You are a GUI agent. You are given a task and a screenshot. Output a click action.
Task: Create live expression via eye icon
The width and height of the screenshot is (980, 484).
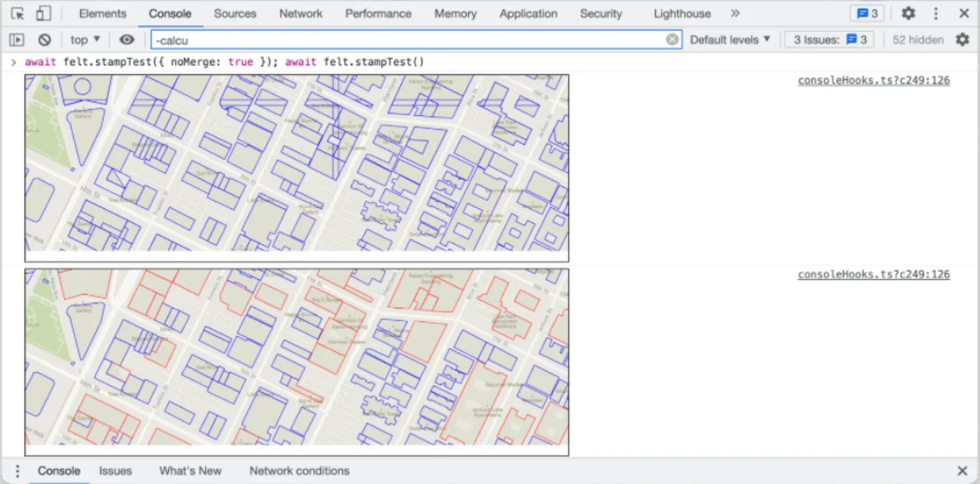pos(127,40)
